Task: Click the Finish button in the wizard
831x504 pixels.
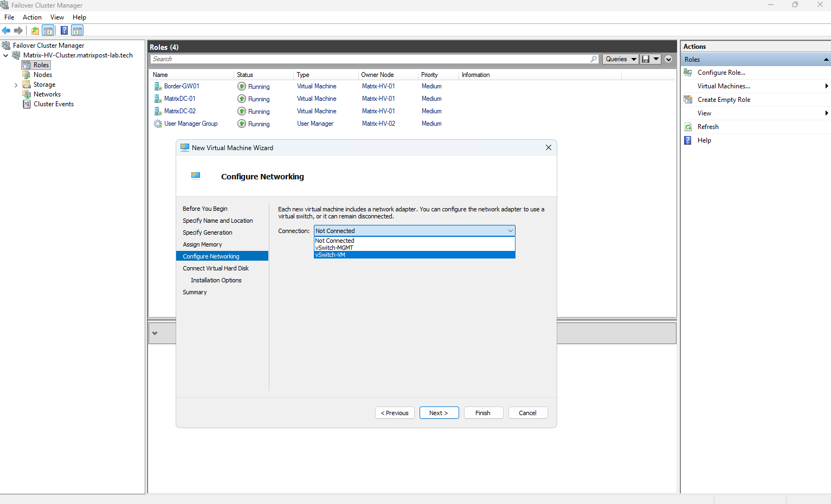Action: click(x=484, y=413)
